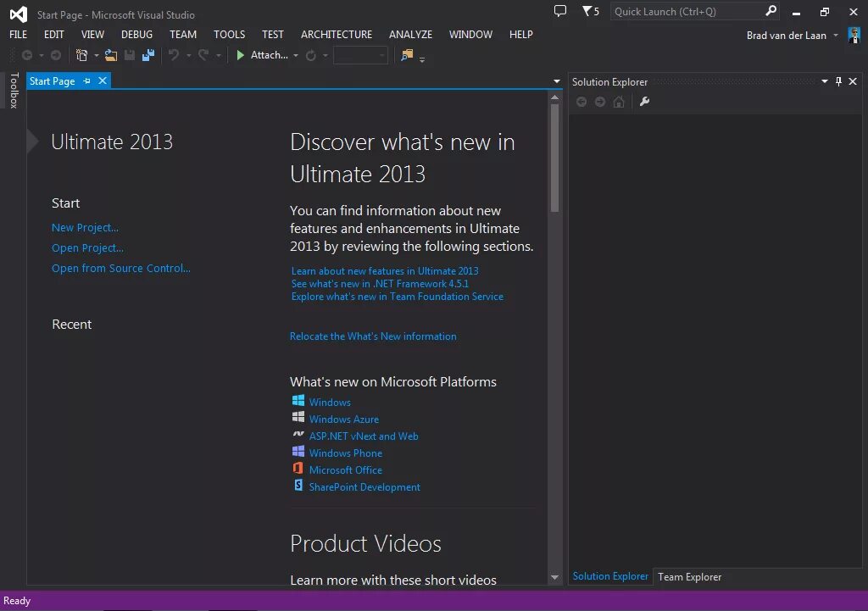Click the Redo arrow icon
This screenshot has height=611, width=868.
point(203,55)
